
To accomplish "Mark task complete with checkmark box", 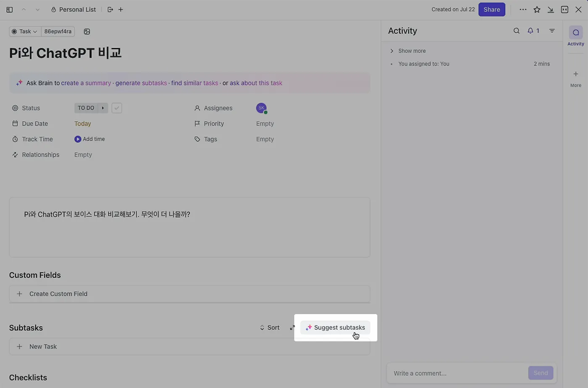I will [117, 108].
